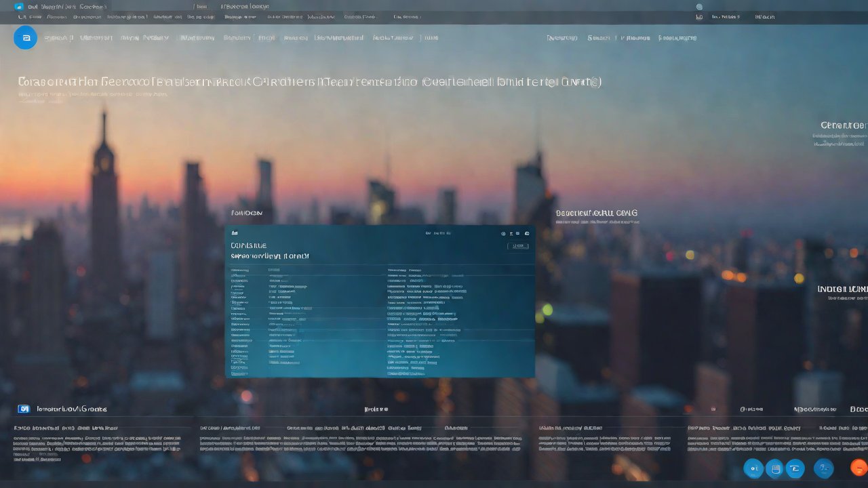The width and height of the screenshot is (868, 488).
Task: Click the orange circular button in bottom-right corner
Action: 859,468
